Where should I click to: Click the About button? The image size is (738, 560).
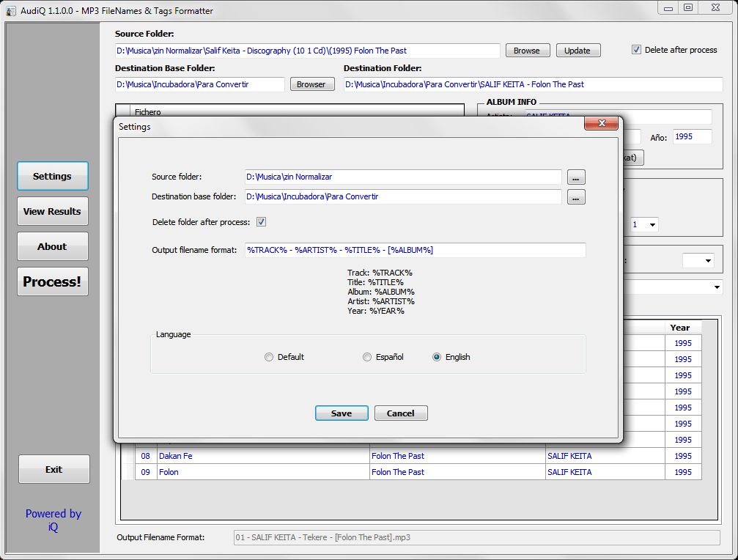[x=53, y=246]
